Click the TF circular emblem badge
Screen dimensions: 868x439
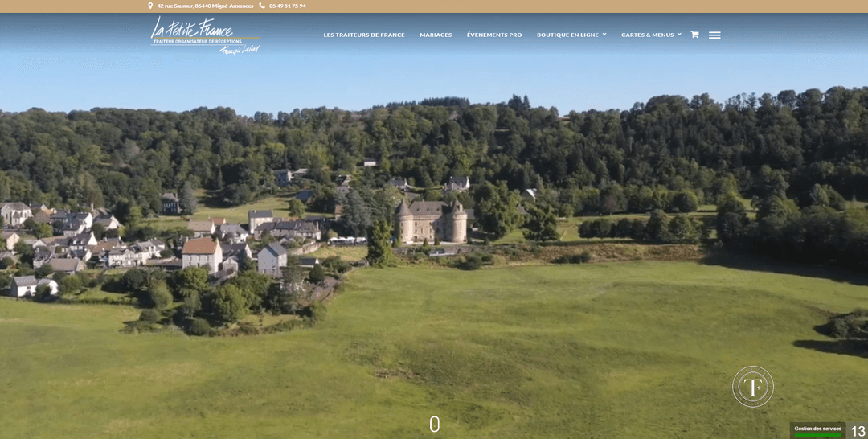pyautogui.click(x=753, y=387)
